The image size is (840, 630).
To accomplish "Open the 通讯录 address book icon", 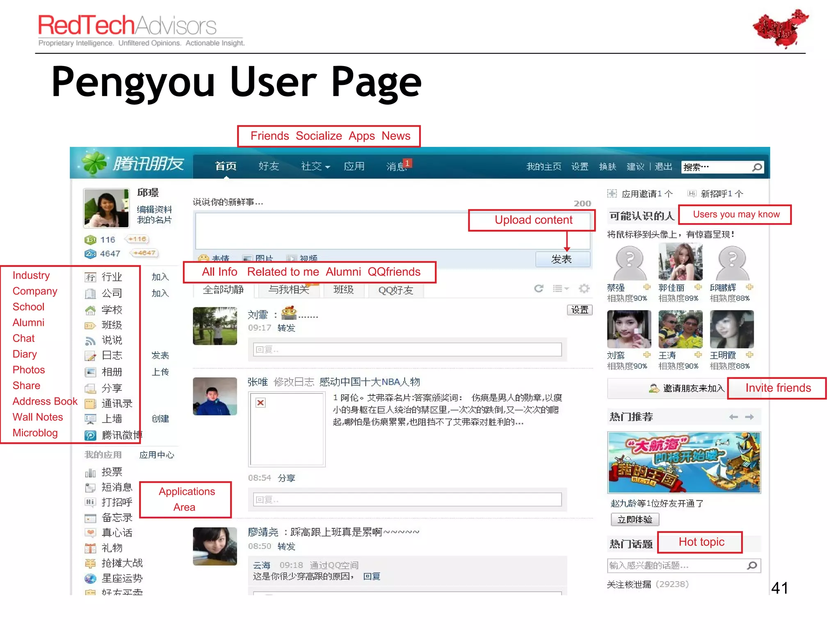I will point(90,404).
